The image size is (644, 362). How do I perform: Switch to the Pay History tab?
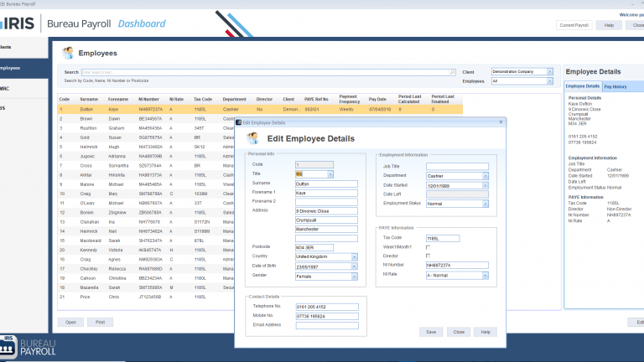tap(615, 86)
